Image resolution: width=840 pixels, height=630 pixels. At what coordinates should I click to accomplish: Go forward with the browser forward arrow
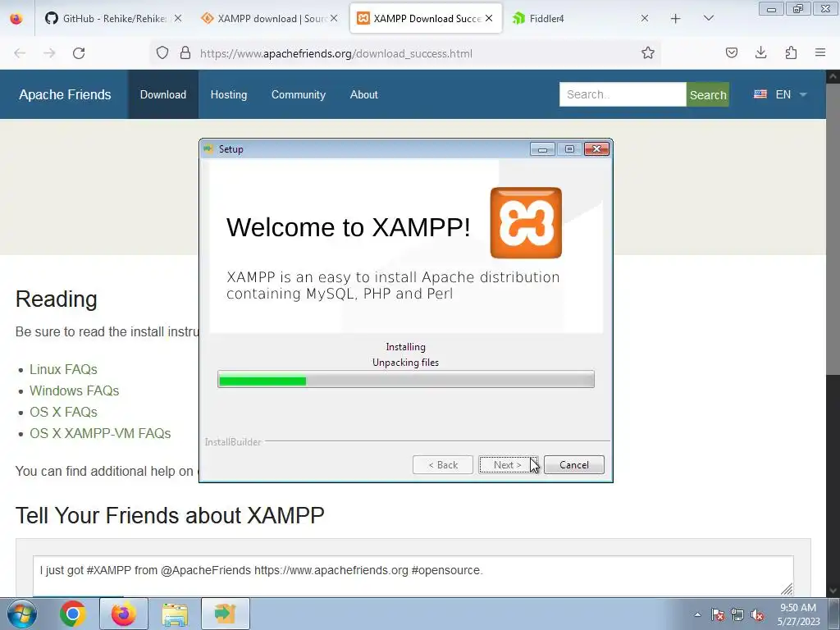click(49, 53)
